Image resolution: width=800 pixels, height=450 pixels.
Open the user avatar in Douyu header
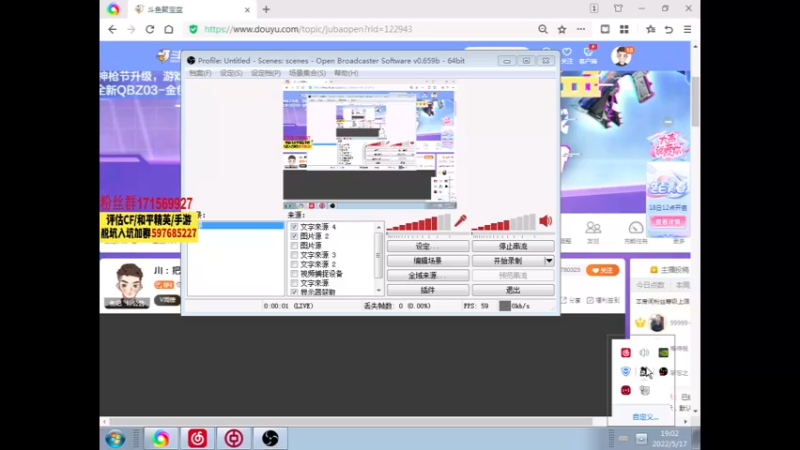[621, 56]
